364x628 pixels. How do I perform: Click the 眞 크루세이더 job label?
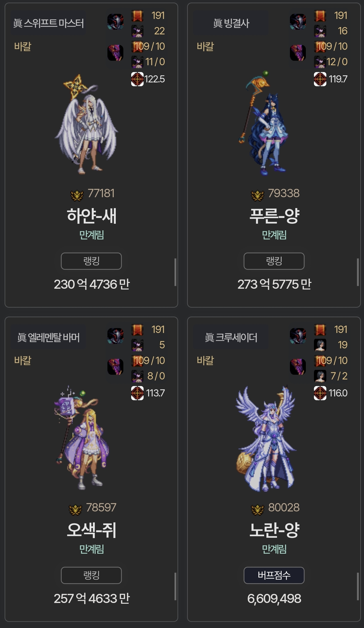[x=231, y=337]
